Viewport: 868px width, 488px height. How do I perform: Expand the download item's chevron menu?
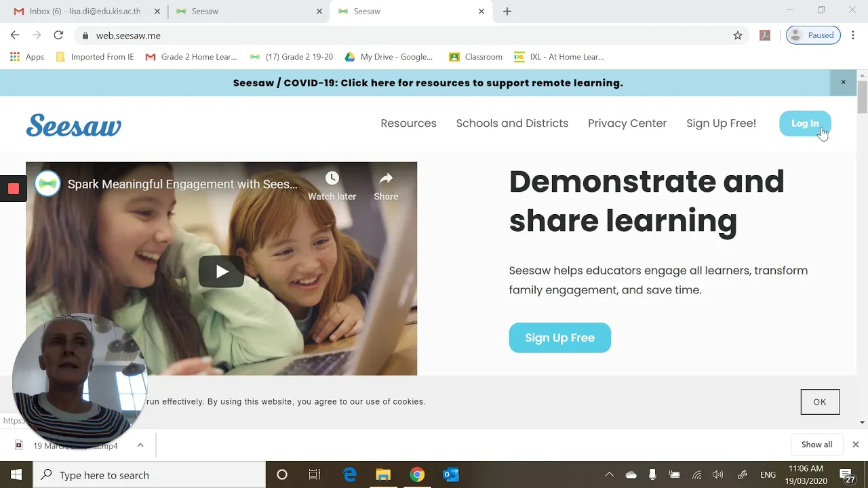pos(140,445)
